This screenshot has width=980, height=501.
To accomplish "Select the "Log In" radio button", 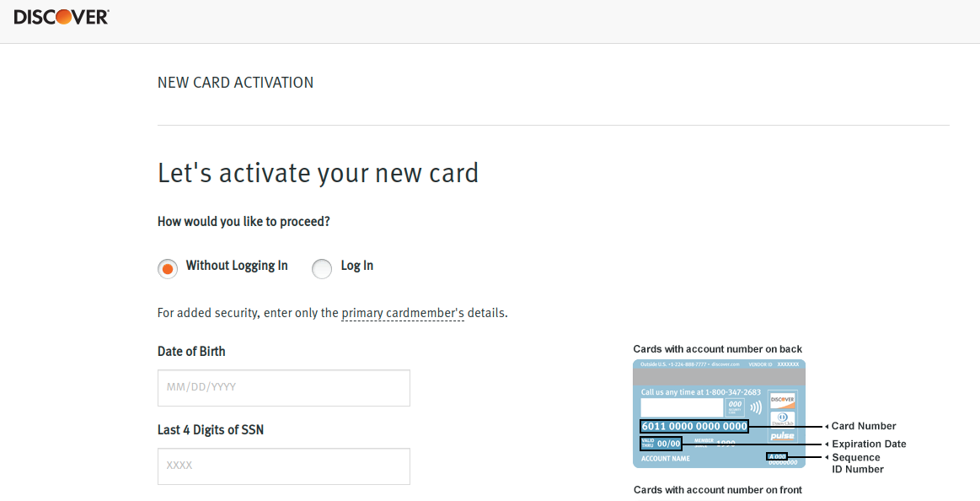I will (321, 268).
